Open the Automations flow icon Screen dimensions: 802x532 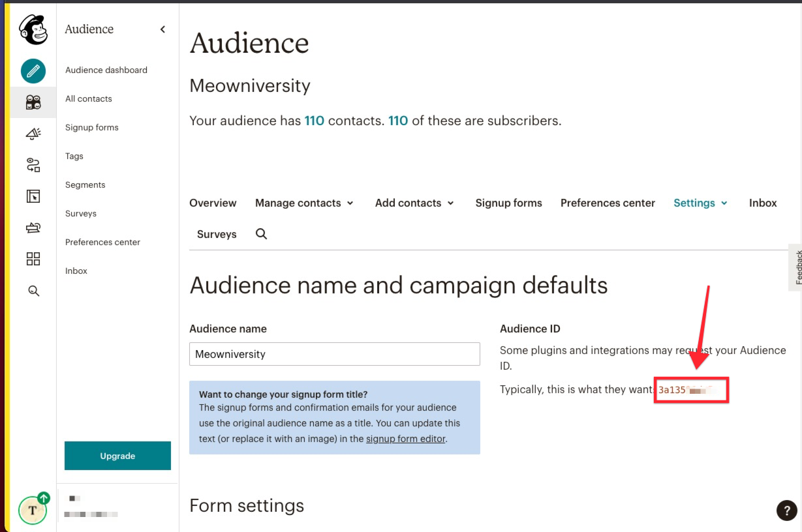click(33, 165)
